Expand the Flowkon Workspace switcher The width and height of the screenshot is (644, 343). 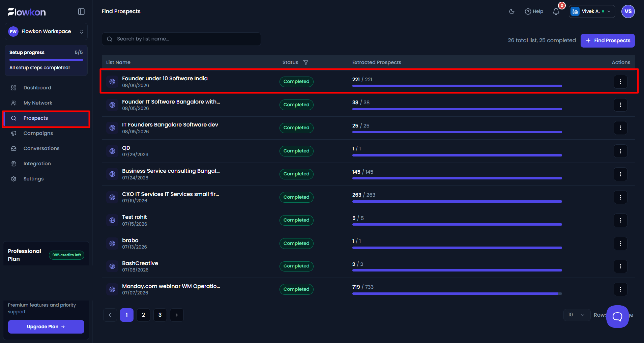tap(46, 31)
